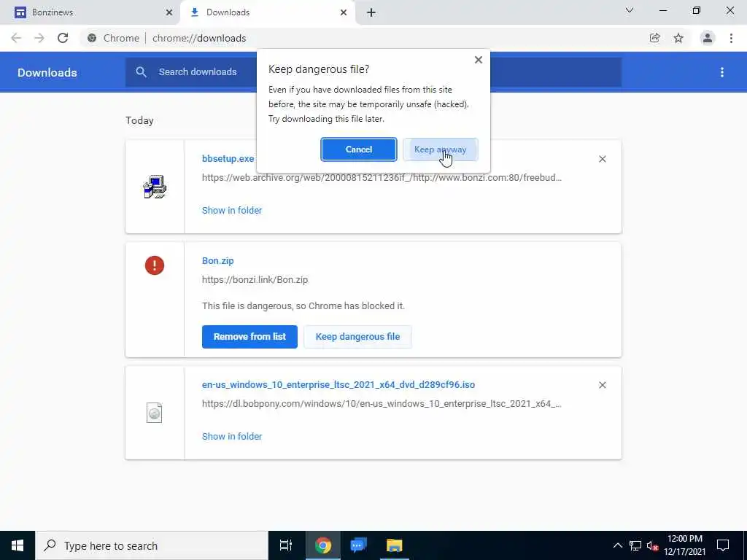Bookmark this page with the star
Screen dimensions: 747x560
678,38
